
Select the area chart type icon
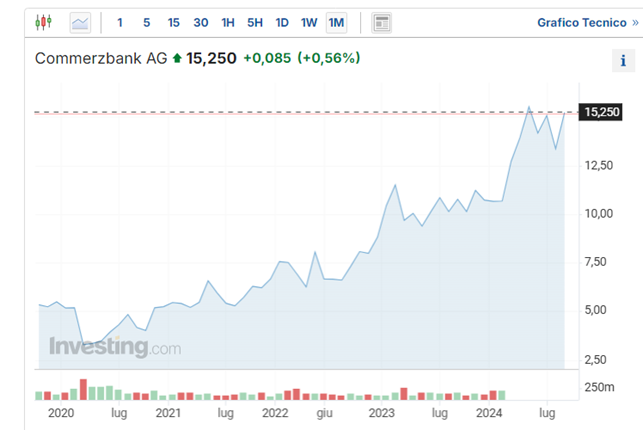click(x=79, y=22)
